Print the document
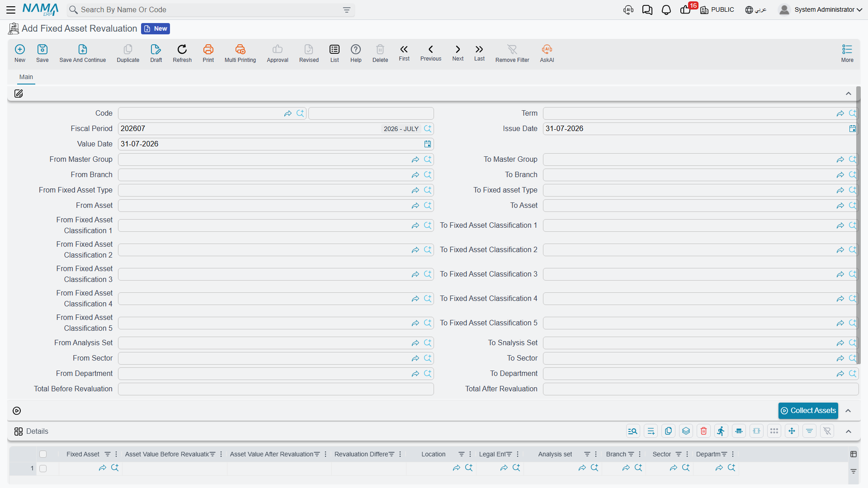This screenshot has height=488, width=868. 208,53
